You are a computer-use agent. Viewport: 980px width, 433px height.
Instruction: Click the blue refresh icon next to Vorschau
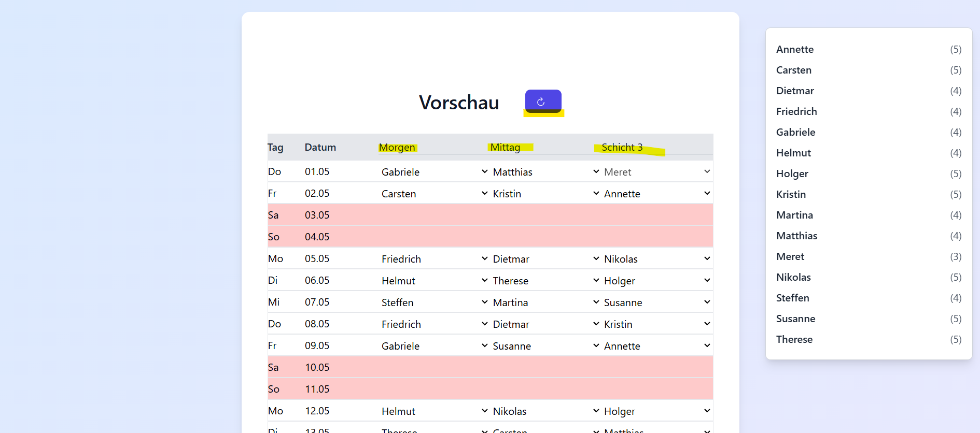click(x=542, y=101)
